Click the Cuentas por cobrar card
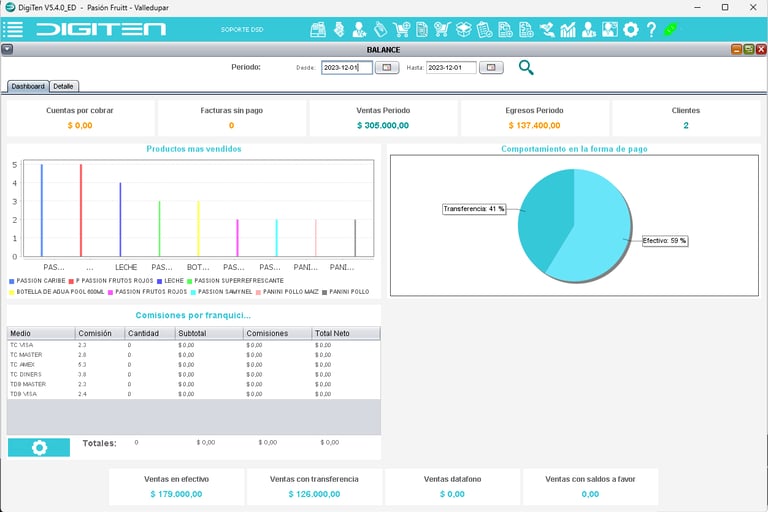This screenshot has width=768, height=512. [x=80, y=118]
